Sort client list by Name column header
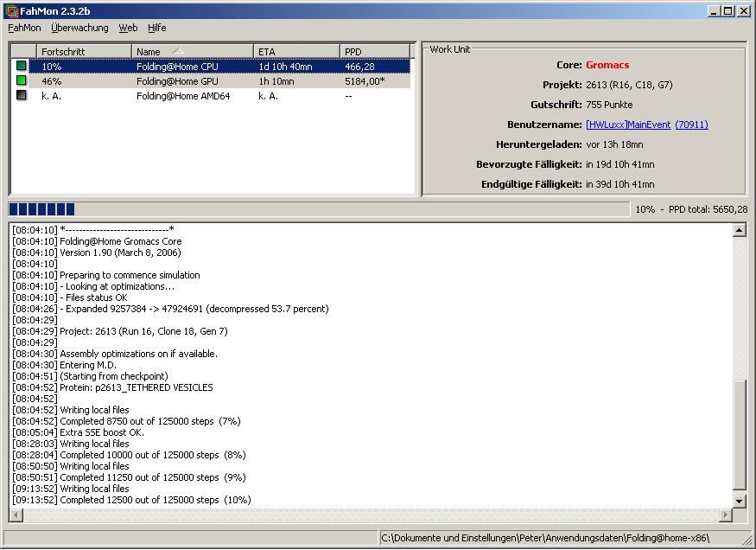The width and height of the screenshot is (756, 550). click(193, 51)
